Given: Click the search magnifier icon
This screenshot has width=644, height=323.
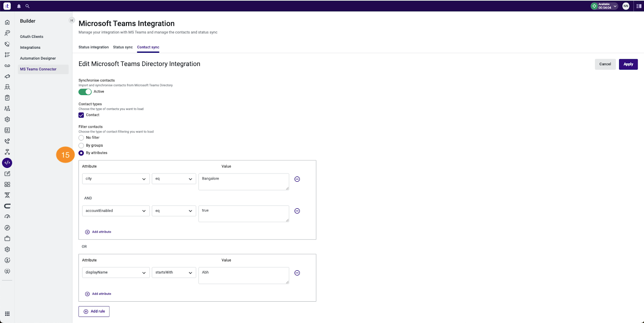Looking at the screenshot, I should click(27, 6).
